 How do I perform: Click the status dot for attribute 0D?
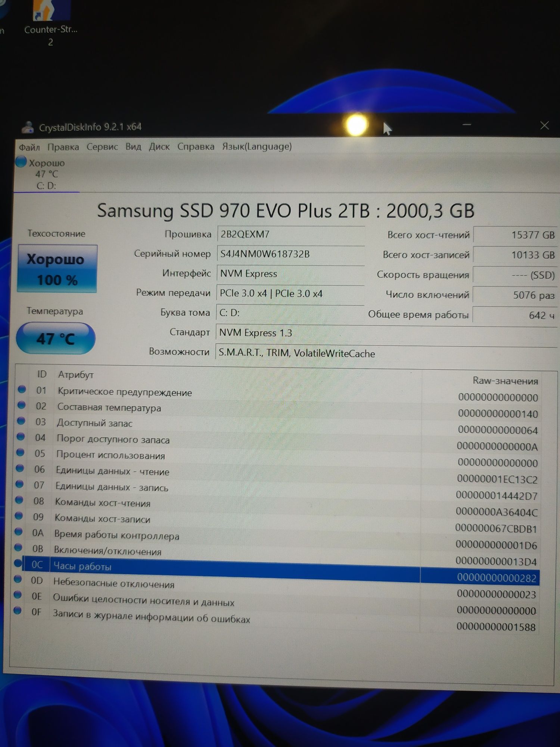pos(18,579)
